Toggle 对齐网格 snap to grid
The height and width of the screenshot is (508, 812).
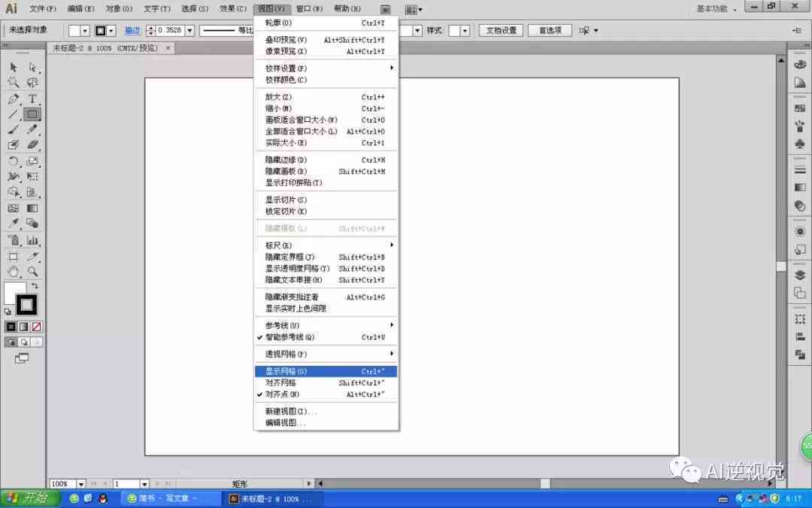[x=326, y=382]
